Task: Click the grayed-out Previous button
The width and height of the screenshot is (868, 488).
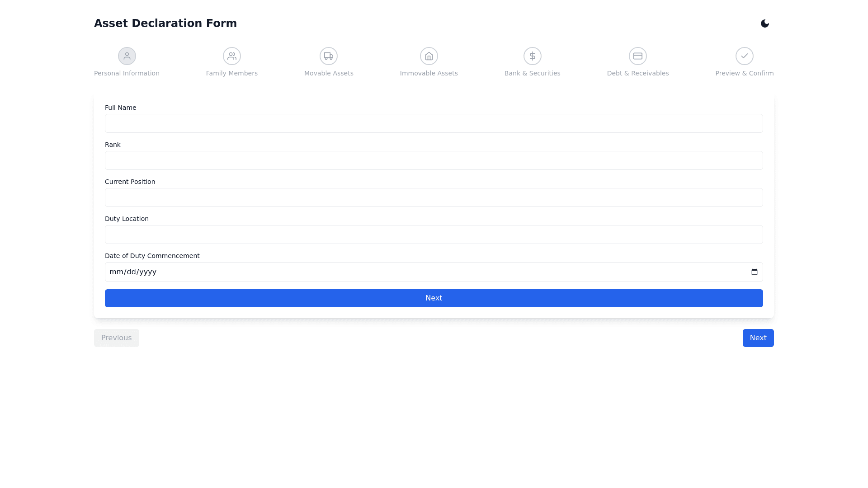Action: tap(116, 338)
